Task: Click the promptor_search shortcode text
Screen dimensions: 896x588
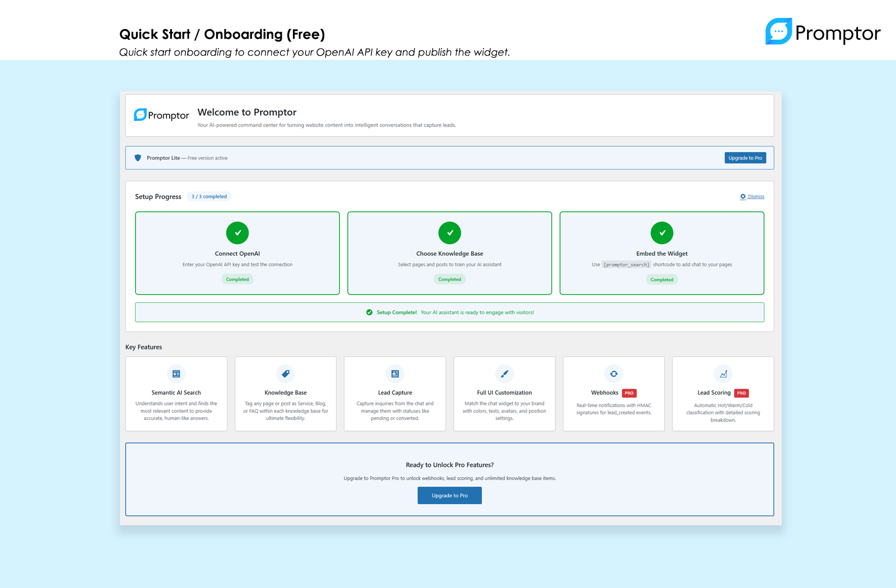Action: (x=626, y=265)
